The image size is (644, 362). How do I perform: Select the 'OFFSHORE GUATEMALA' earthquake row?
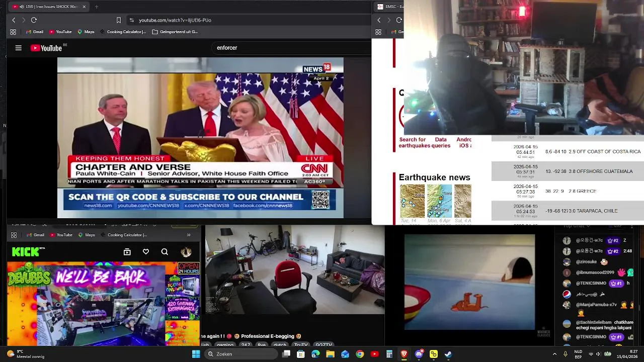click(568, 171)
